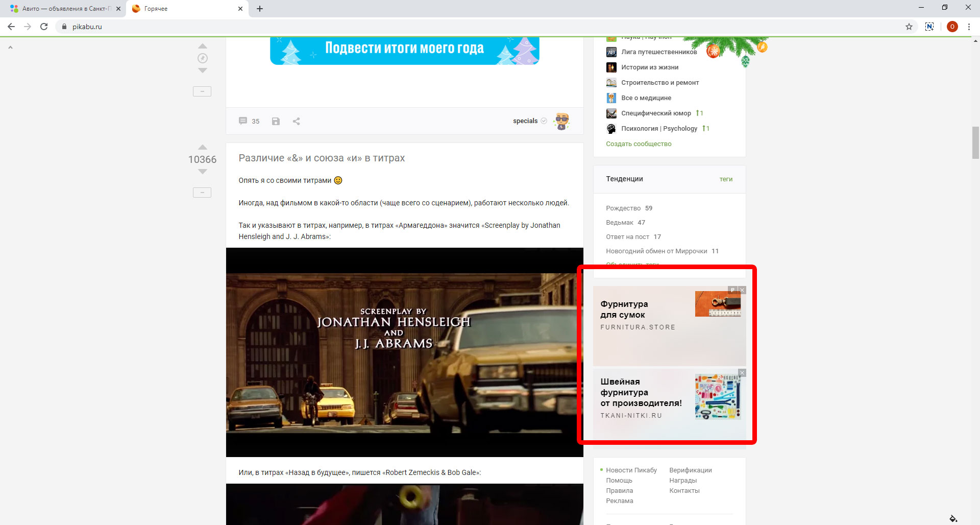Open the N browser extension icon

point(929,27)
